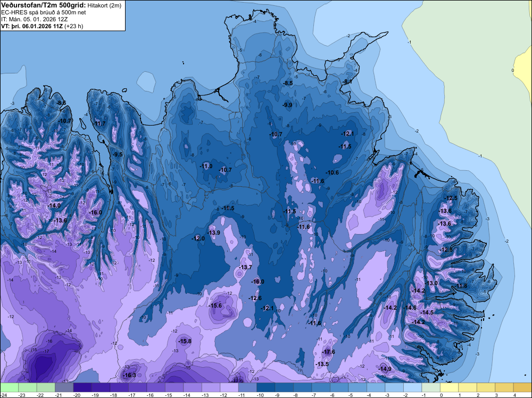Click the 'VT: þri. 06.01.2026 11Z' valid time

(x=32, y=27)
